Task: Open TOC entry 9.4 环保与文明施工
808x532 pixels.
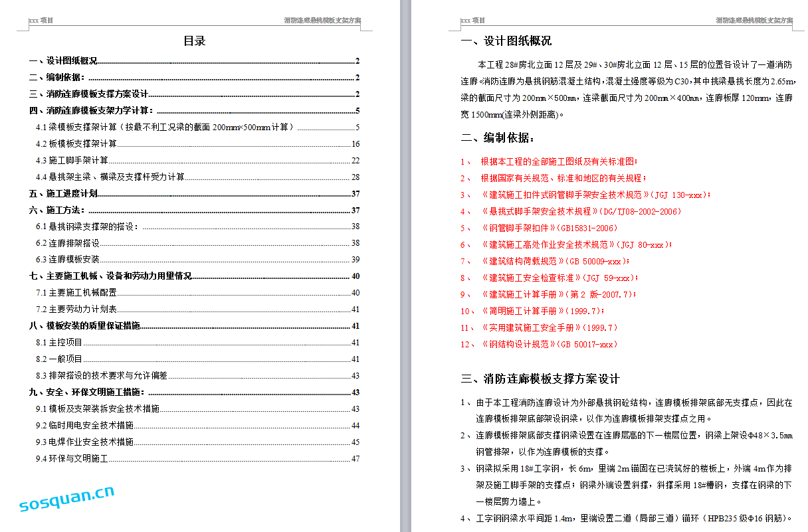Action: [72, 458]
